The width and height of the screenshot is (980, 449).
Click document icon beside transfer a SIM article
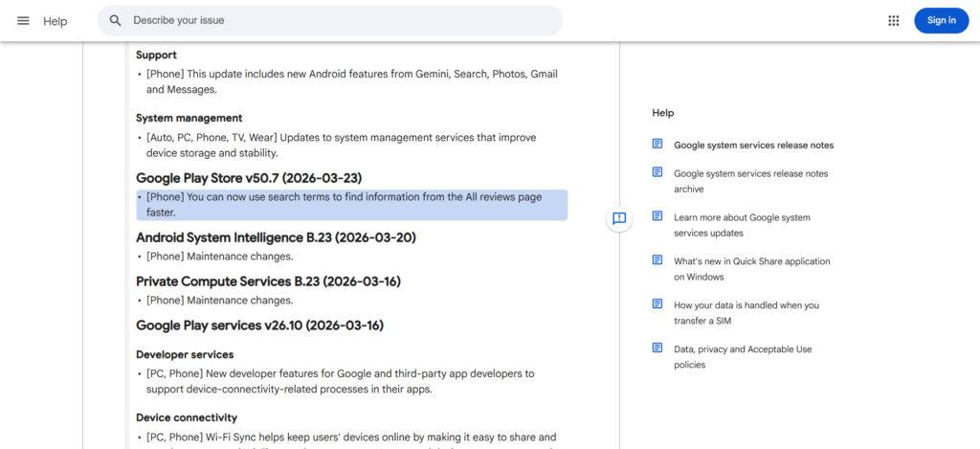click(x=657, y=303)
